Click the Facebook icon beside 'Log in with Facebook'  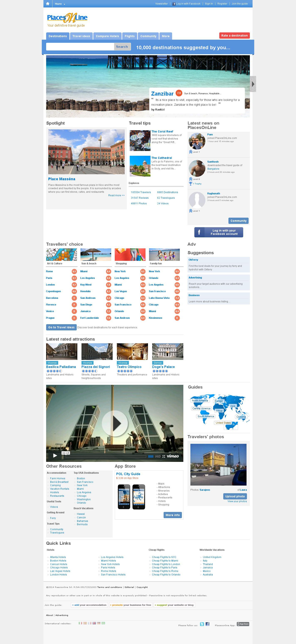pyautogui.click(x=174, y=4)
